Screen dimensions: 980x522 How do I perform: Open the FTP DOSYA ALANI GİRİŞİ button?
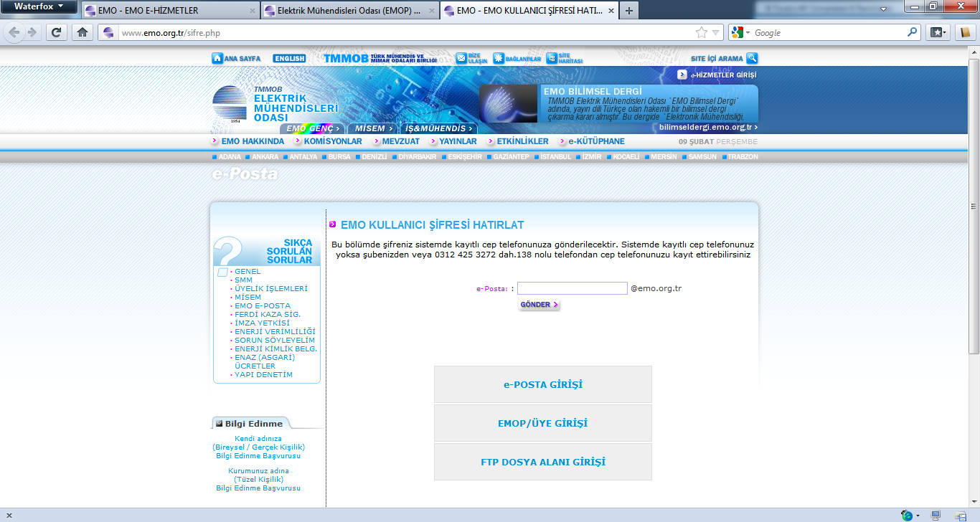(x=543, y=462)
